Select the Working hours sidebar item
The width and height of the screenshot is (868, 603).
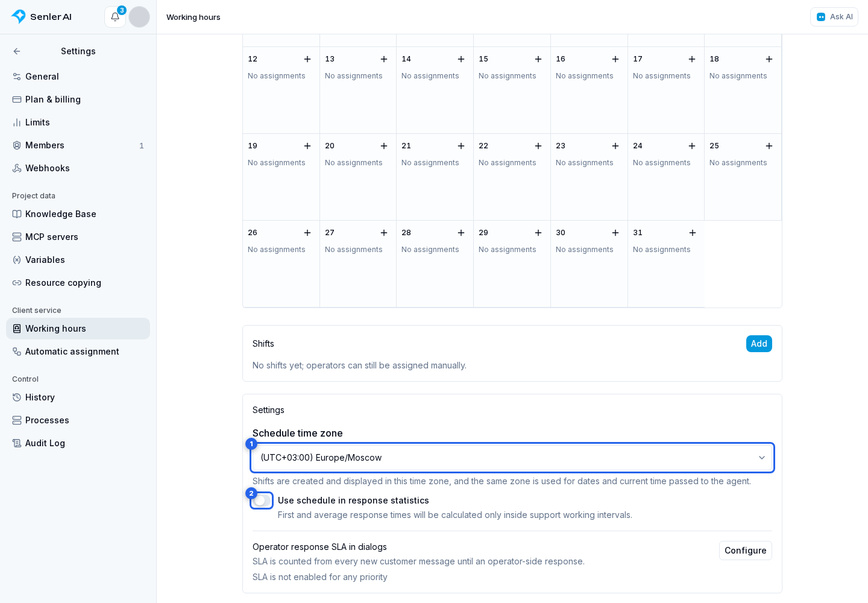(x=78, y=329)
